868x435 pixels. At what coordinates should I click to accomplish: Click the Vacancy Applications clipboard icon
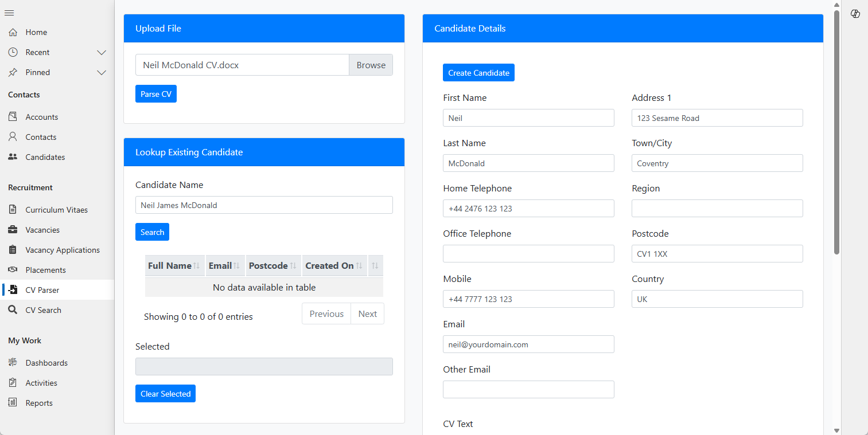(x=13, y=250)
